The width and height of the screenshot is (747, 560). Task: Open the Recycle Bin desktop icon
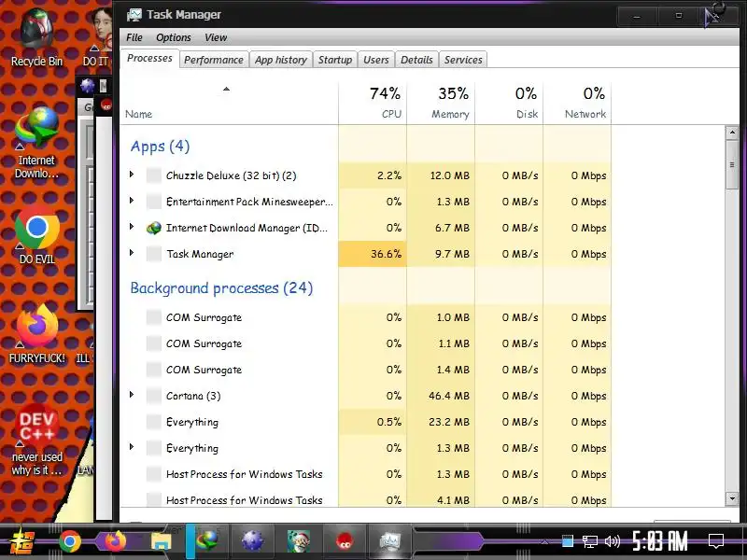coord(36,37)
